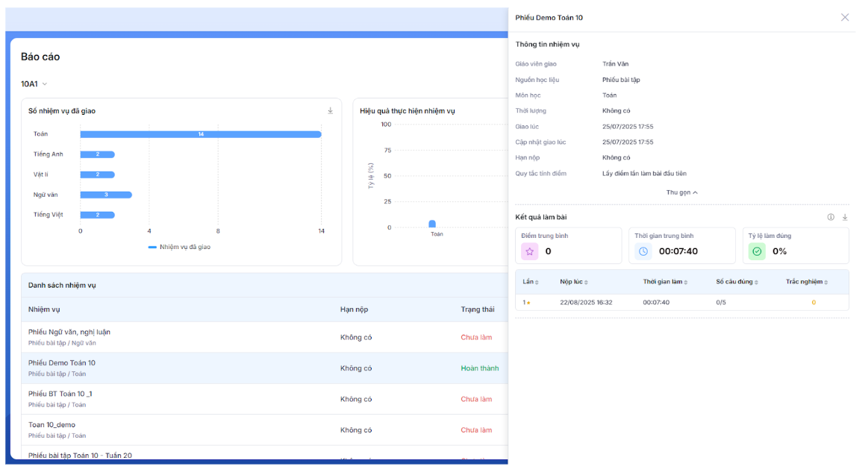This screenshot has width=868, height=472.
Task: Download the Kết quả làm bài results
Action: (x=845, y=217)
